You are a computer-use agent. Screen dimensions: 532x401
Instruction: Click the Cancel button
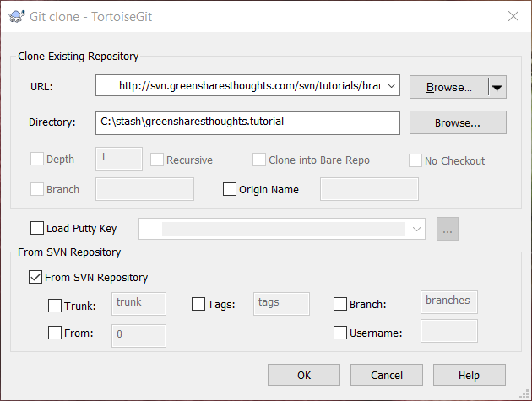coord(387,375)
